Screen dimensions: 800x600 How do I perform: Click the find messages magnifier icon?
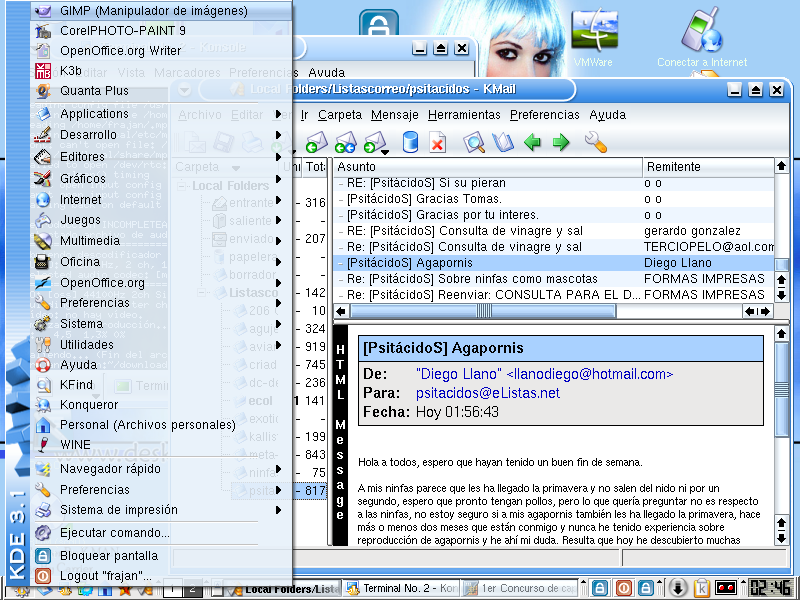[x=474, y=142]
